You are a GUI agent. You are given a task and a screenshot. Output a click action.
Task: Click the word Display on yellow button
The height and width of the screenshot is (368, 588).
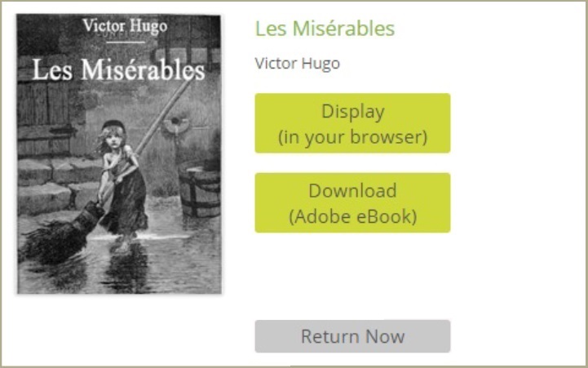[x=353, y=111]
